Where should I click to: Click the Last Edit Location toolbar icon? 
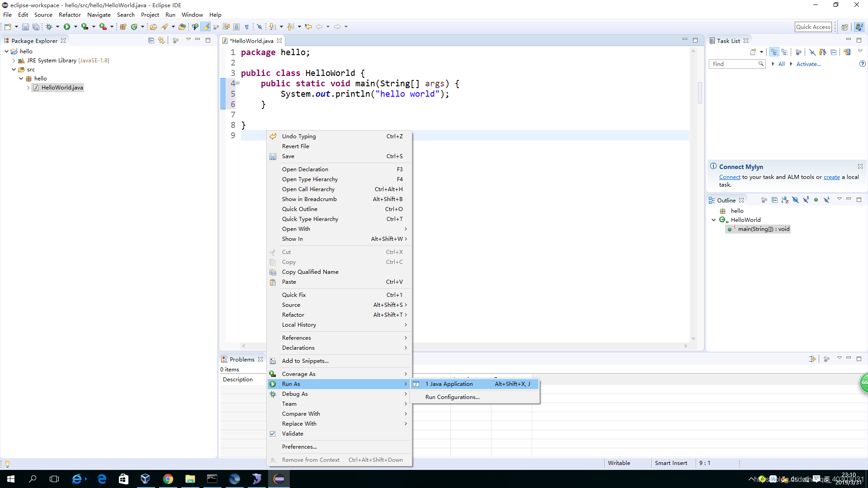click(308, 27)
